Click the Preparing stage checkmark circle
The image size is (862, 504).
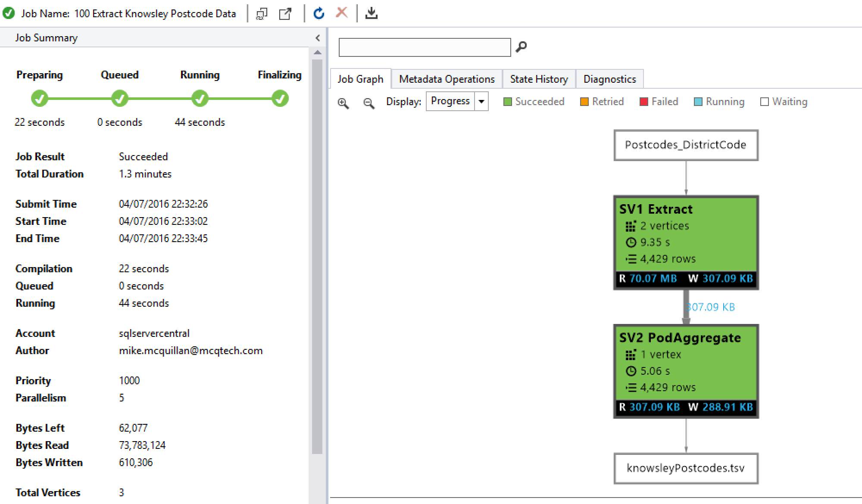(x=39, y=99)
